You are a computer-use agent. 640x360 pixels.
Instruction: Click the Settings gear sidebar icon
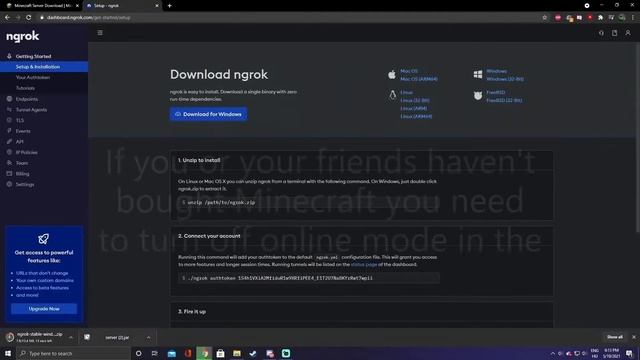point(9,184)
